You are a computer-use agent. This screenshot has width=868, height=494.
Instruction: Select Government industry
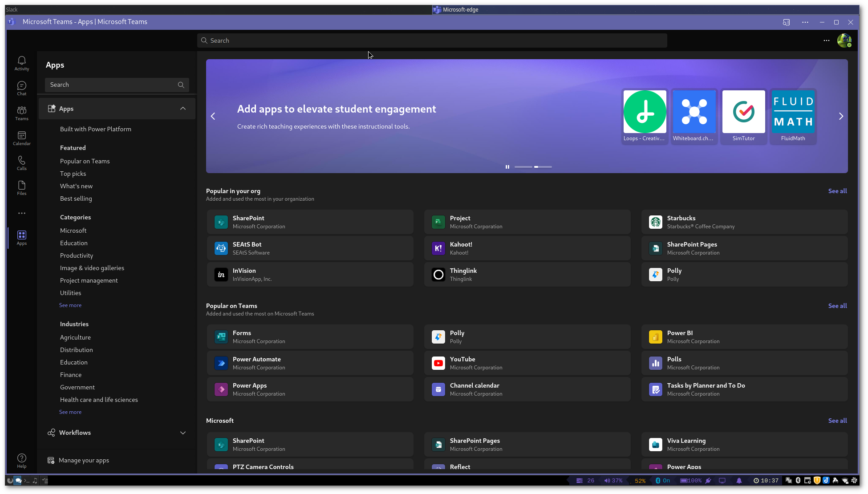click(77, 387)
